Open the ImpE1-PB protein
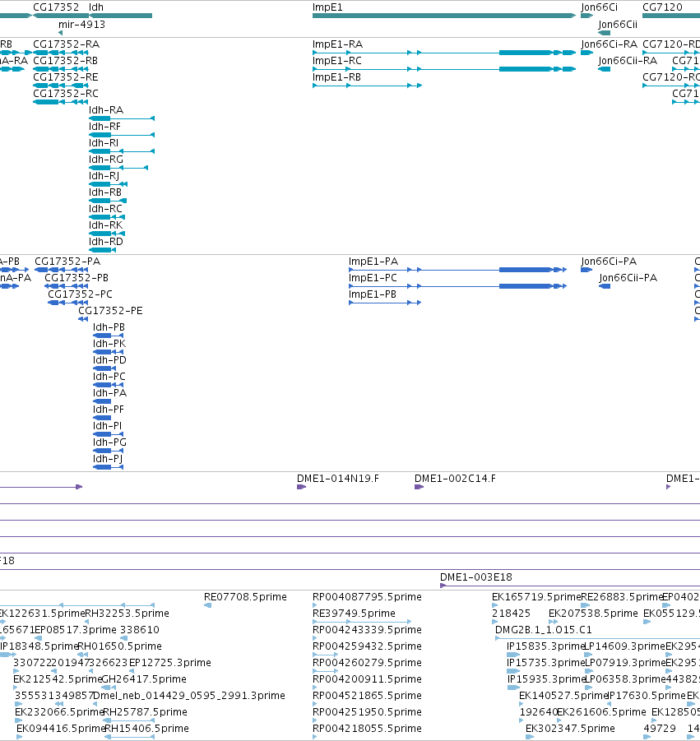 point(373,295)
